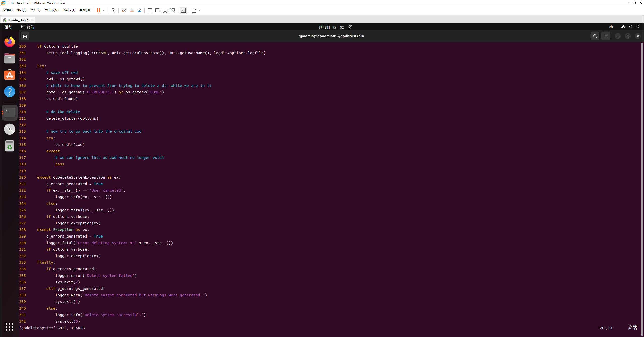Open a new terminal tab
This screenshot has height=337, width=644.
25,36
